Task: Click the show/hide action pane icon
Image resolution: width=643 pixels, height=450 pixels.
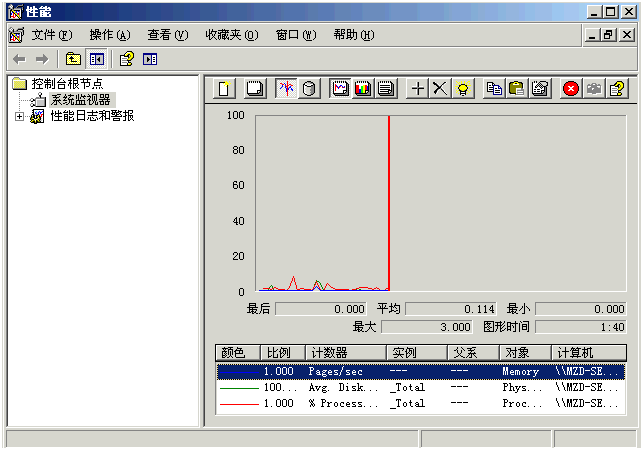Action: tap(150, 59)
